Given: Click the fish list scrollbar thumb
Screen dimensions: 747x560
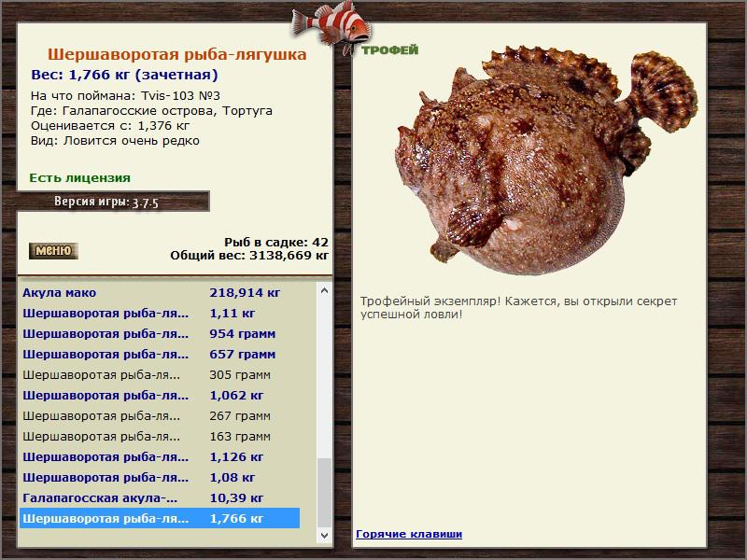Looking at the screenshot, I should (x=324, y=493).
